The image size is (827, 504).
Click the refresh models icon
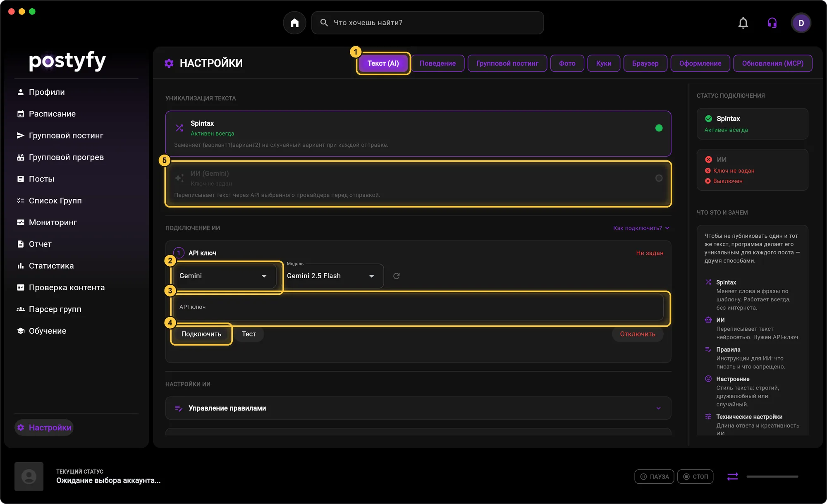tap(396, 276)
